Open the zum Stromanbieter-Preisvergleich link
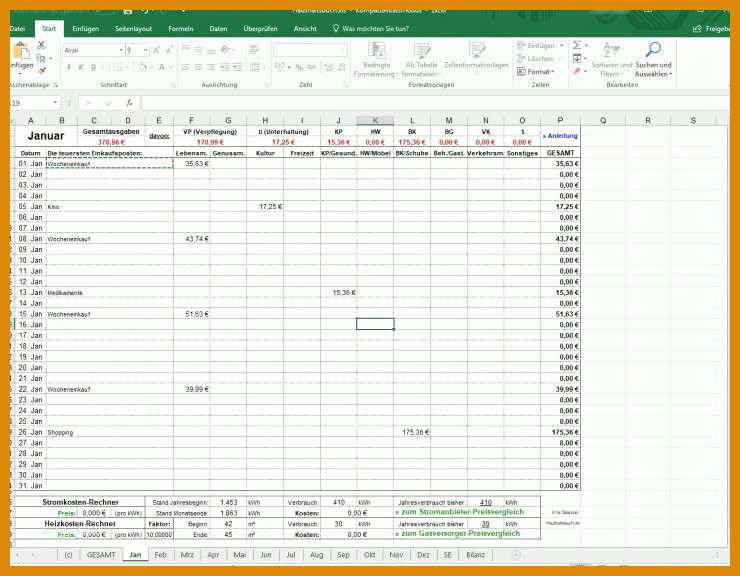This screenshot has width=740, height=576. coord(460,512)
